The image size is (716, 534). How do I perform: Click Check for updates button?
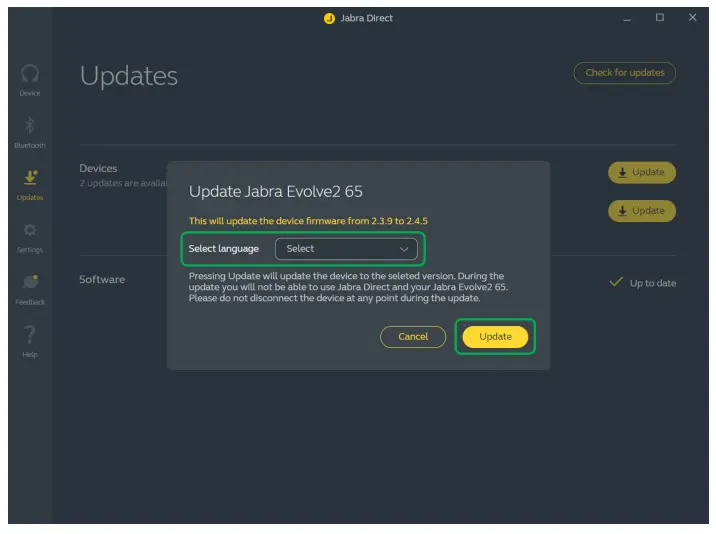point(625,73)
